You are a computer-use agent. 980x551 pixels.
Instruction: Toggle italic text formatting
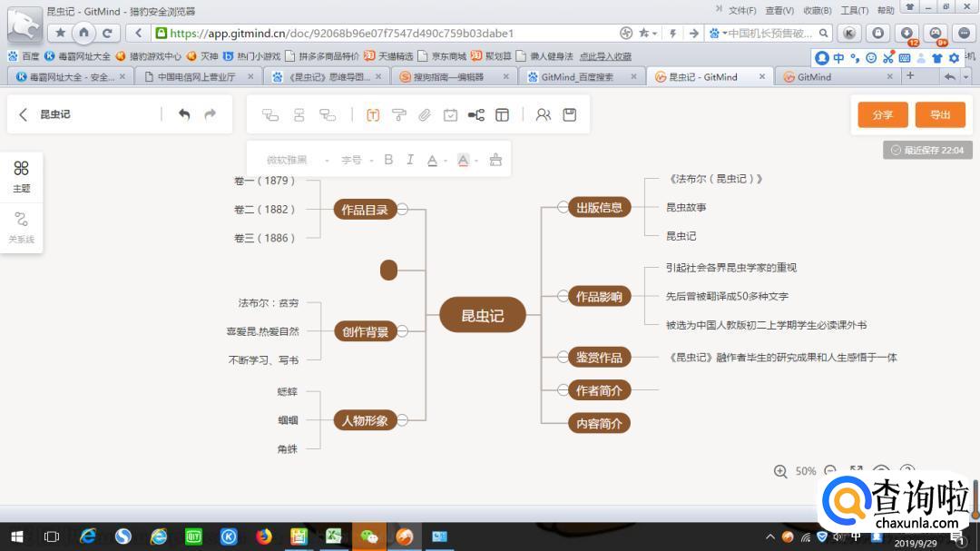pyautogui.click(x=410, y=160)
